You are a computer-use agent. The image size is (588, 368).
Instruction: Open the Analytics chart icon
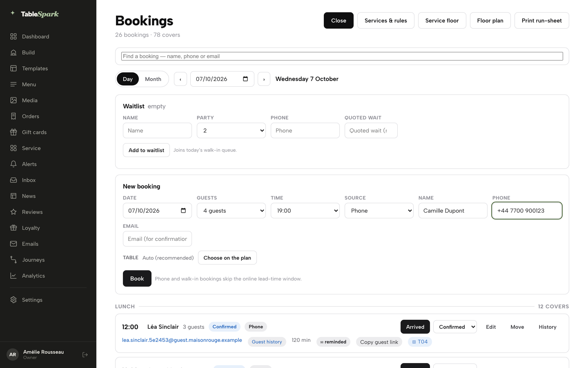13,276
